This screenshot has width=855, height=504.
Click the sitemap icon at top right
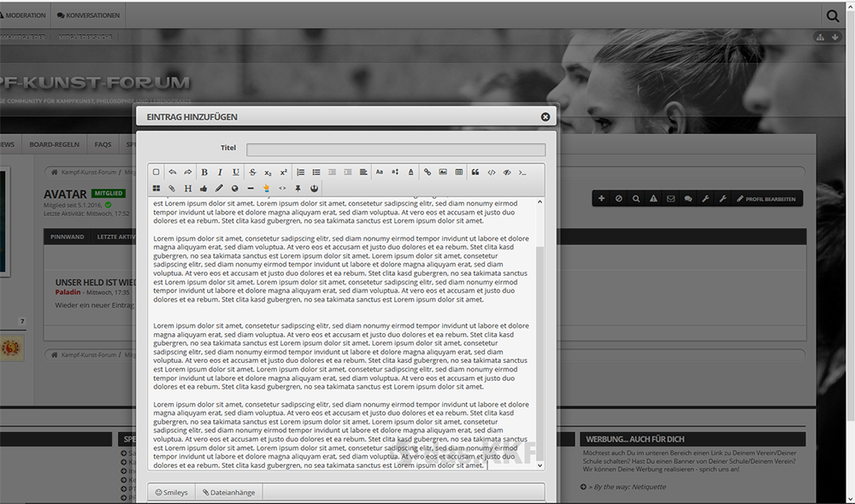[820, 37]
